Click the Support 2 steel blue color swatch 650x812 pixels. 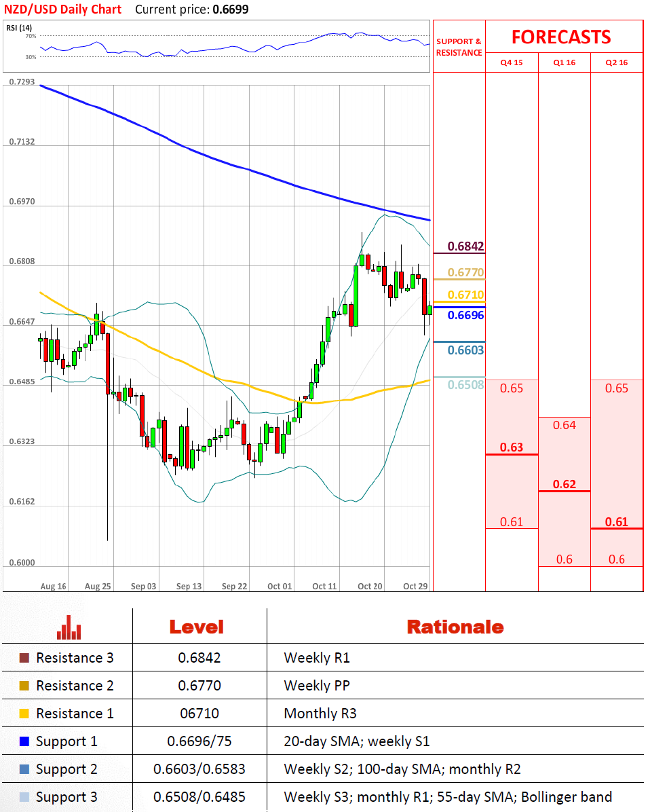coord(24,769)
